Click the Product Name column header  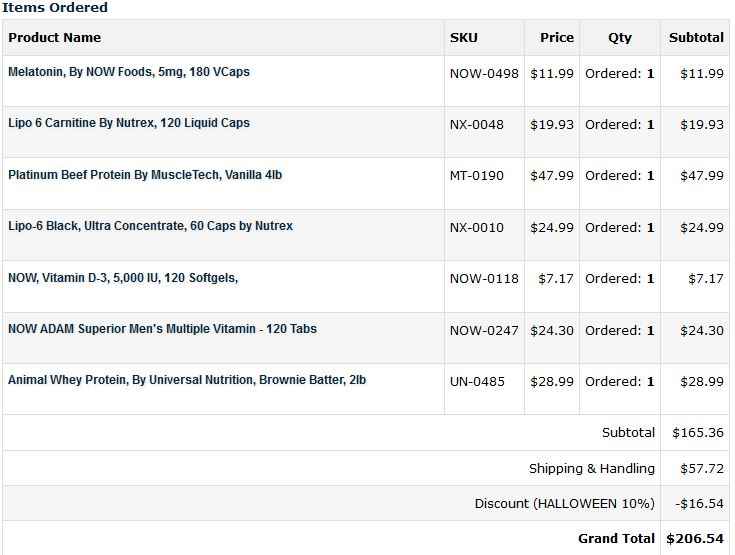pyautogui.click(x=55, y=38)
